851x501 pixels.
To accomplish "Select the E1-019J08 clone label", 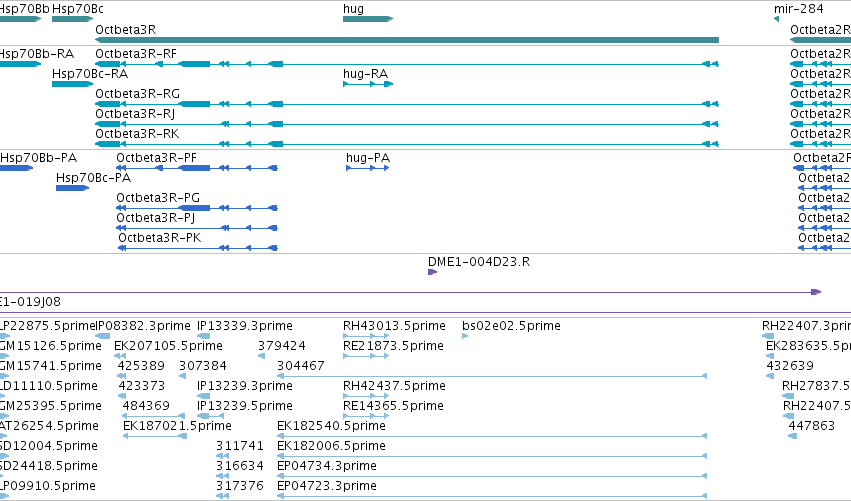I will click(x=30, y=302).
